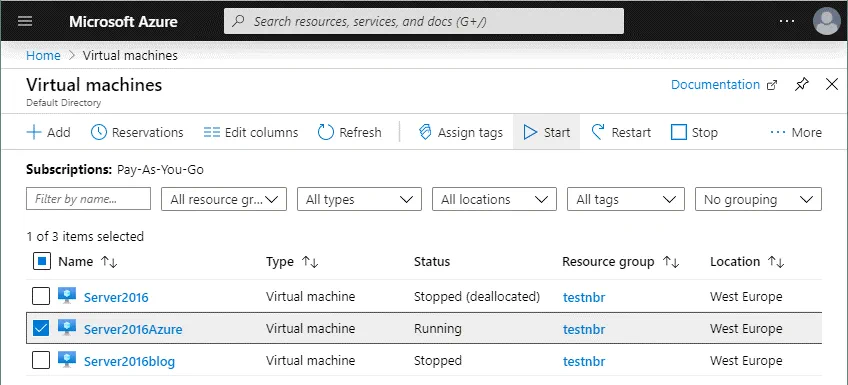Click the Server2016blog VM icon
Image resolution: width=848 pixels, height=385 pixels.
(67, 360)
